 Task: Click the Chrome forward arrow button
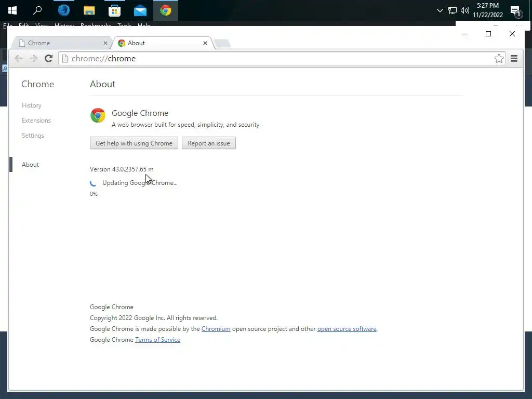point(33,58)
